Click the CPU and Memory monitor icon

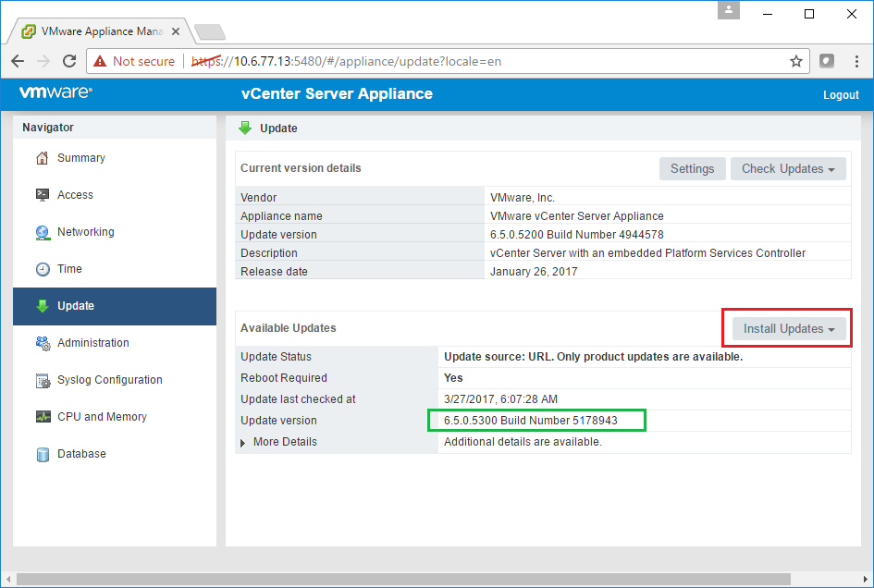tap(43, 417)
